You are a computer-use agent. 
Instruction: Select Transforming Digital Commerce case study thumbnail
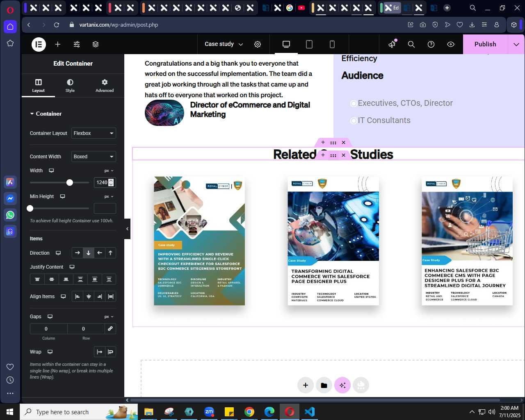pyautogui.click(x=333, y=241)
